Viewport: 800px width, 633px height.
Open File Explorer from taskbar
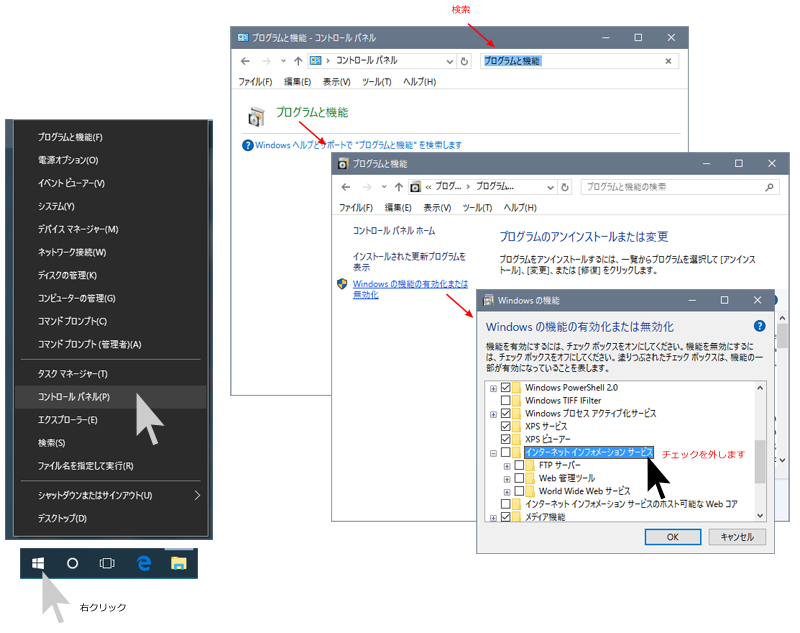tap(179, 563)
